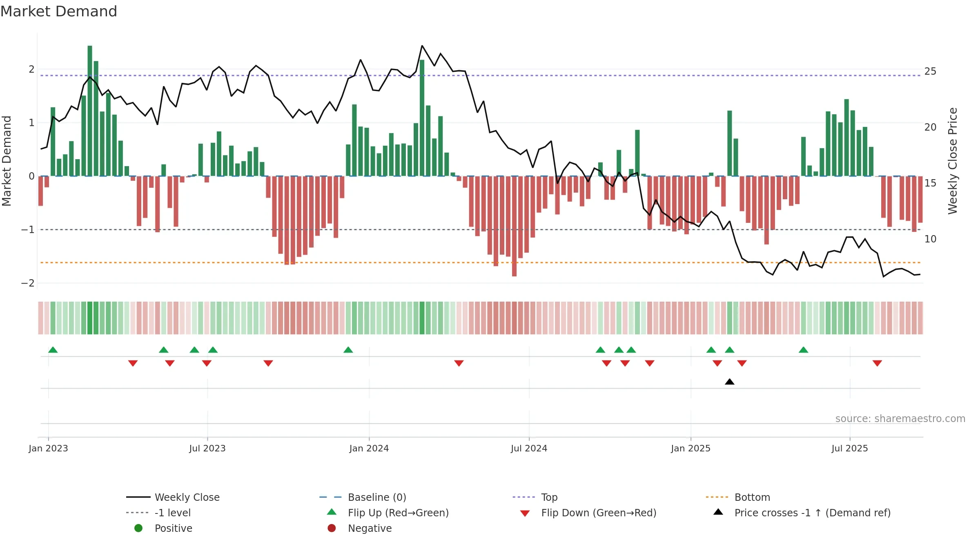Click the −2 tick on the demand axis
This screenshot has height=551, width=980.
click(x=28, y=283)
